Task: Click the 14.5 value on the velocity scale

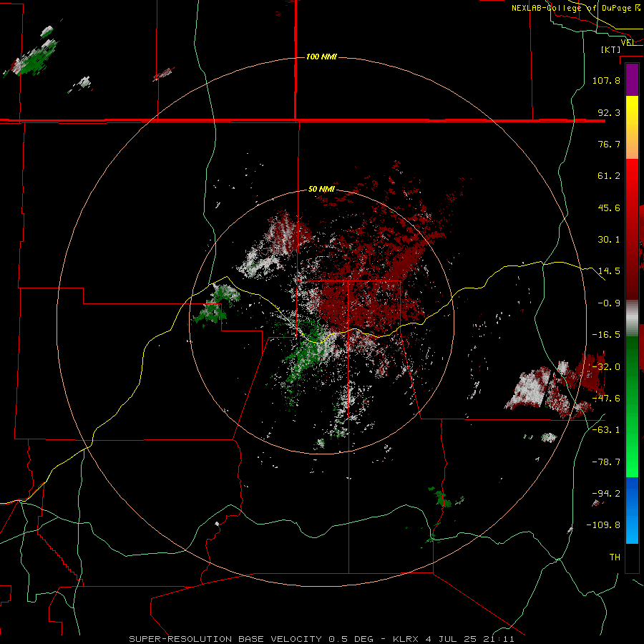Action: tap(609, 271)
